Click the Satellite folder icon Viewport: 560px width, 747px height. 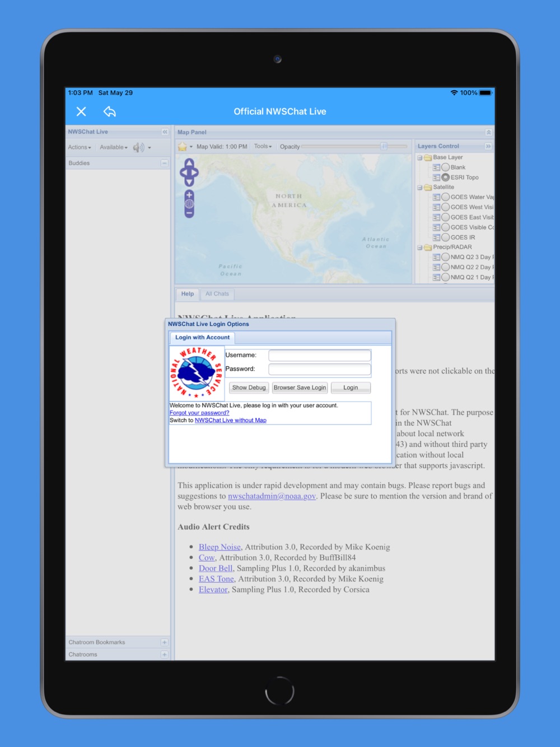[x=428, y=188]
